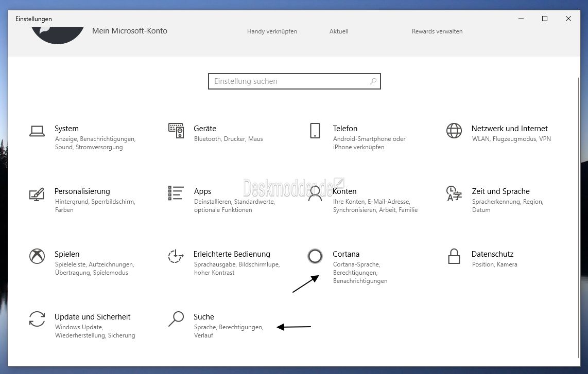Click 'Sprache, Berechtigungen, Verlauf' description

[229, 331]
